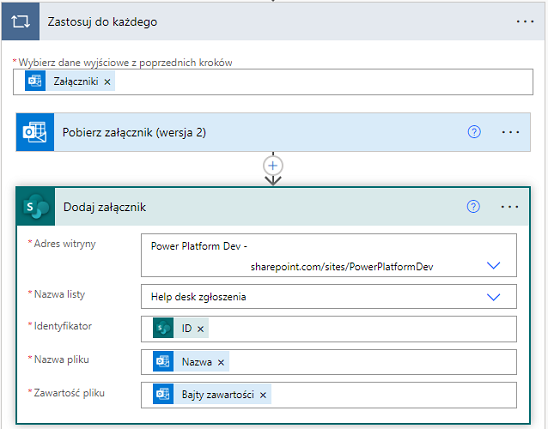
Task: Click Outlook icon on Pobierz załącznik step
Action: 35,132
